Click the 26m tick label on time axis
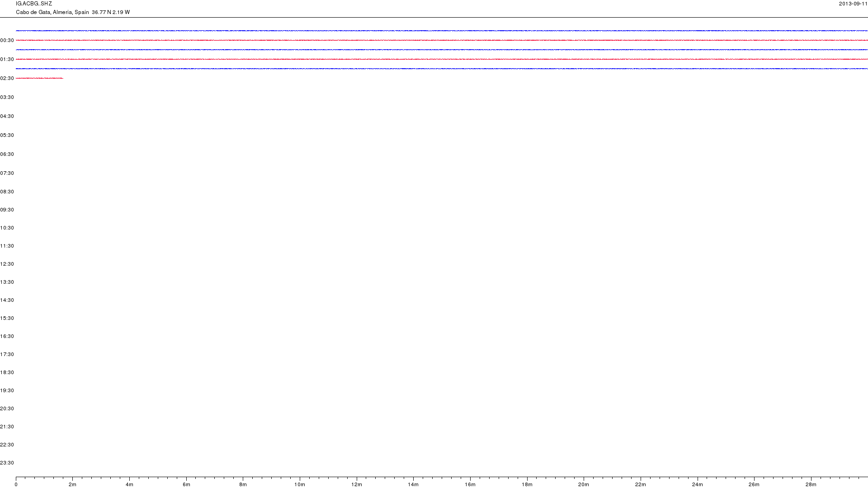Screen dimensions: 868x488 tap(754, 485)
